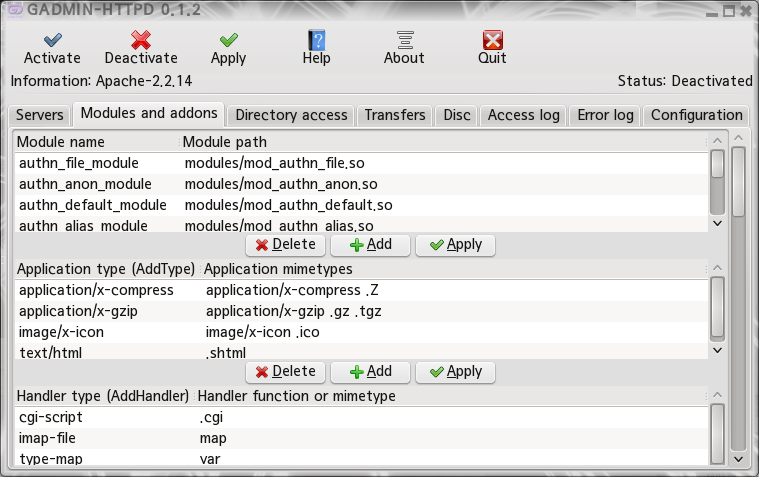Click Handler function or mimetype header

click(x=451, y=396)
